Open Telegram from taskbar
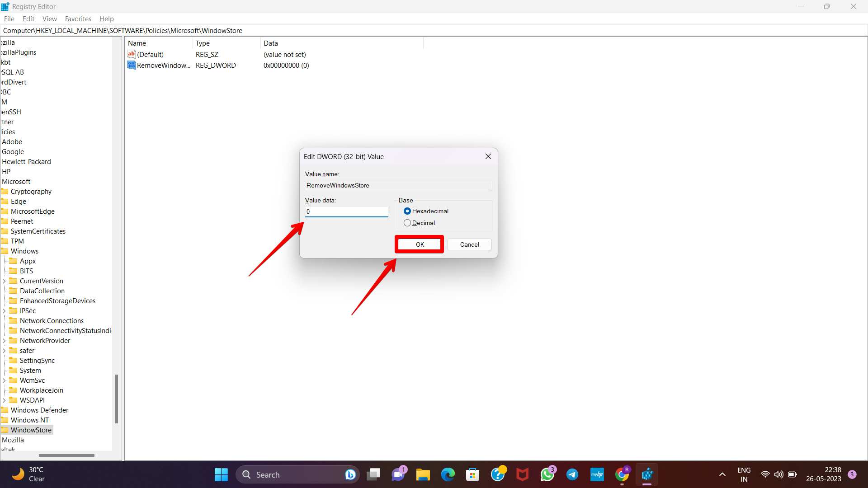Image resolution: width=868 pixels, height=488 pixels. (572, 474)
